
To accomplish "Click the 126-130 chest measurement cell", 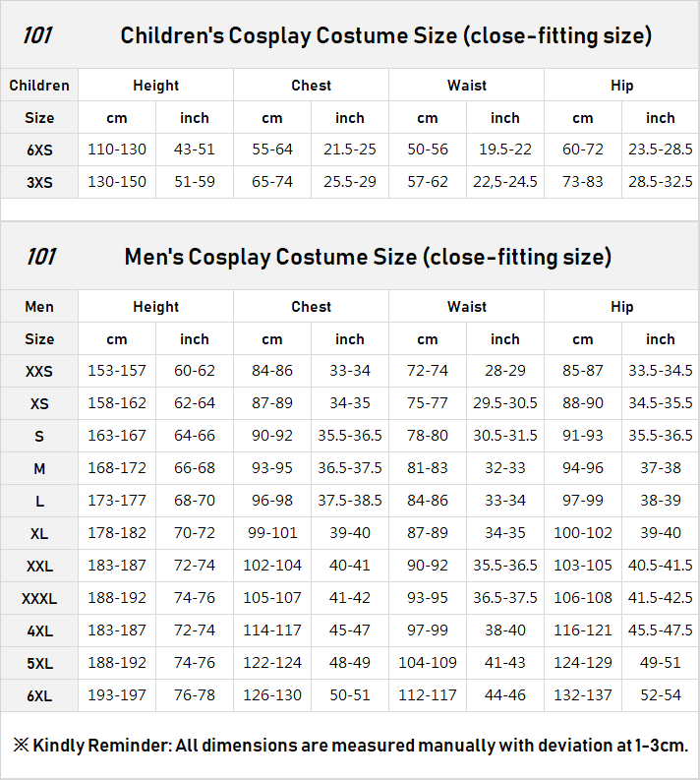I will [272, 695].
